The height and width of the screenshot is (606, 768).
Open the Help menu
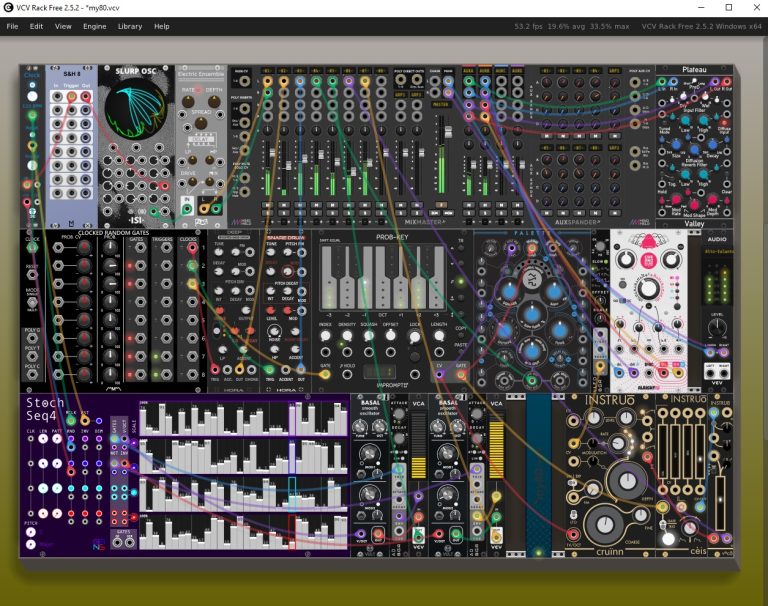pos(162,26)
